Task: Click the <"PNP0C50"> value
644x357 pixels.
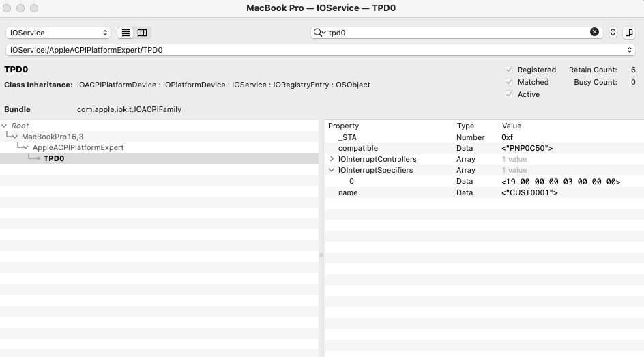Action: click(x=527, y=148)
